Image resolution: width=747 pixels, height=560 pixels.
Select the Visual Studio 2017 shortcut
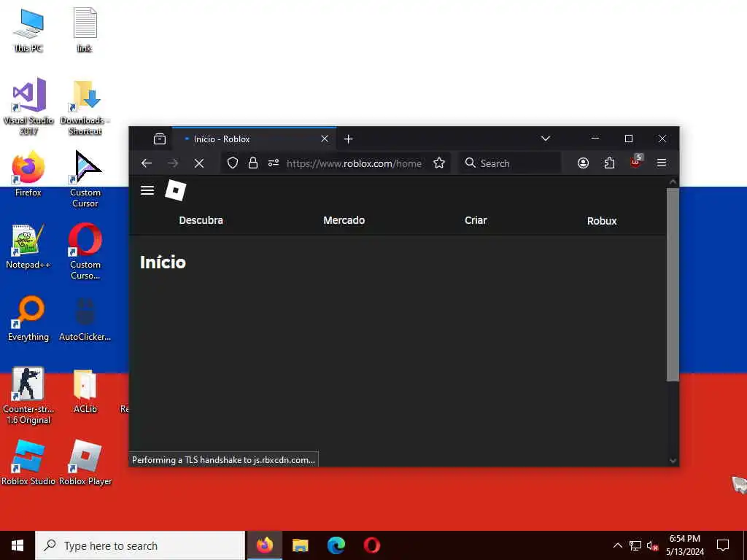coord(28,106)
